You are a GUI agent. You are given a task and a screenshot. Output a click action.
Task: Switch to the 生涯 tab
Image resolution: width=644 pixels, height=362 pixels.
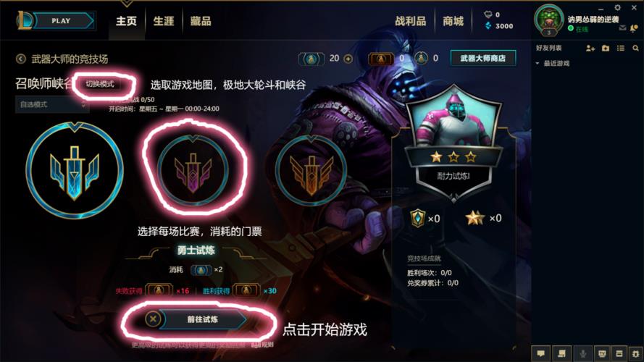164,21
